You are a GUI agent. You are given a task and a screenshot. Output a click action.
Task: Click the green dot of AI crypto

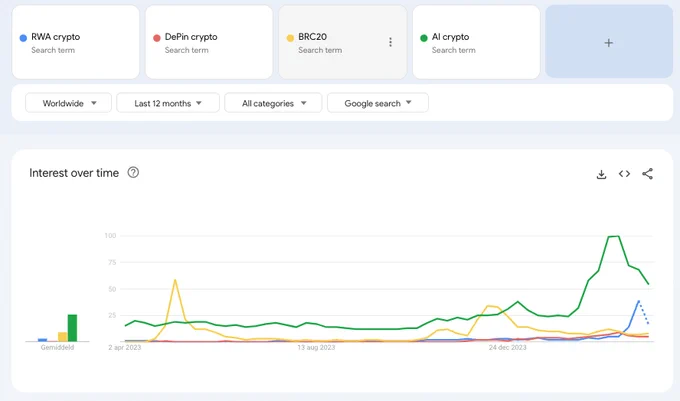pos(424,38)
